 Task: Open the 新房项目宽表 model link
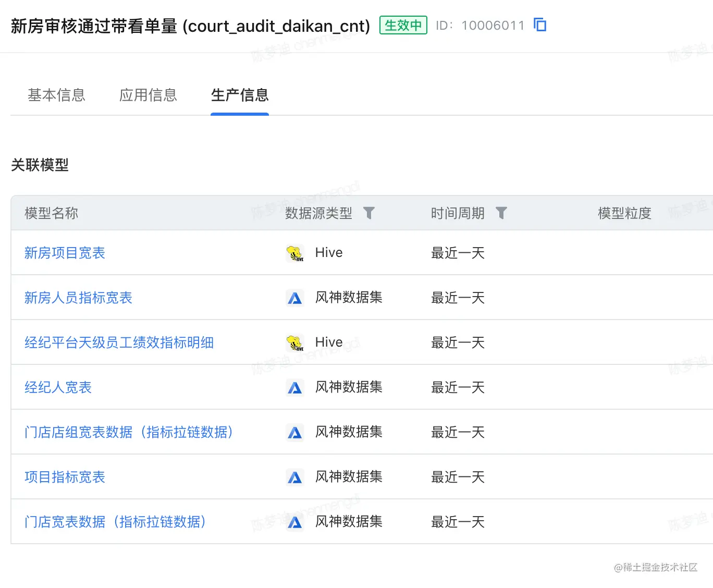pos(65,253)
